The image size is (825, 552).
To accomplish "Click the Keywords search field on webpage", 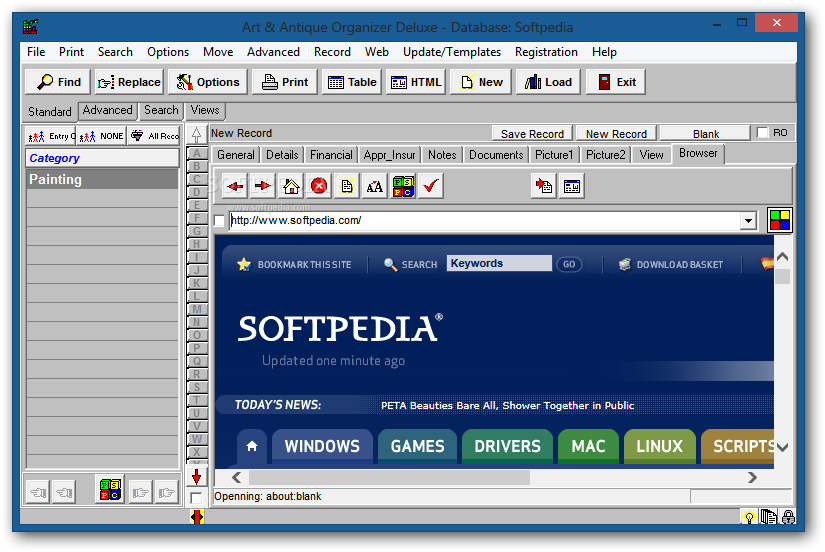I will [499, 263].
